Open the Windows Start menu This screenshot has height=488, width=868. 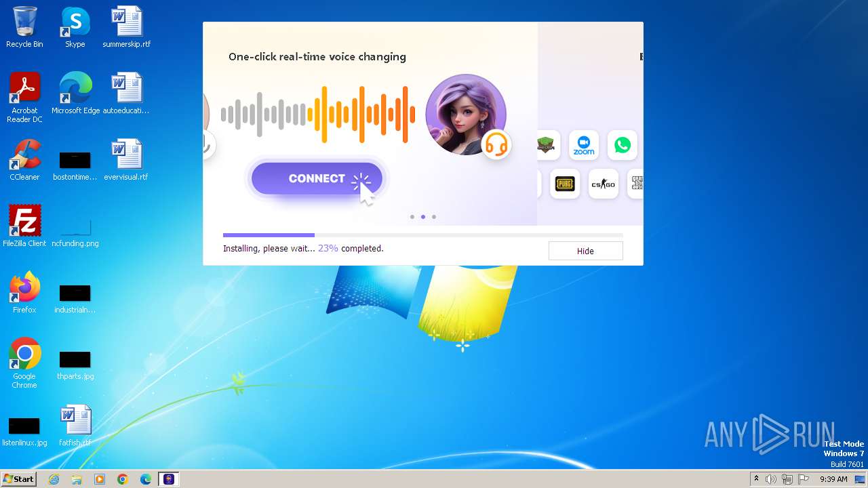pos(18,479)
